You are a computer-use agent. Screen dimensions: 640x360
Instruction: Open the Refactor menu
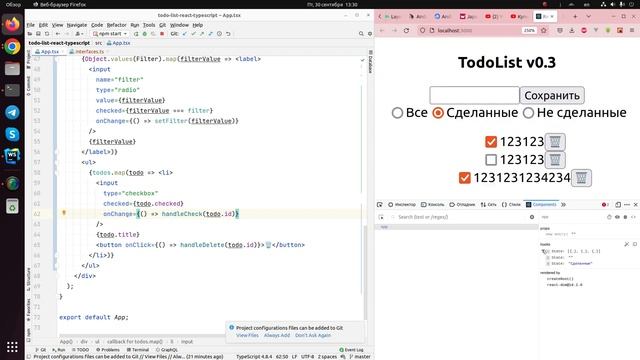(117, 25)
